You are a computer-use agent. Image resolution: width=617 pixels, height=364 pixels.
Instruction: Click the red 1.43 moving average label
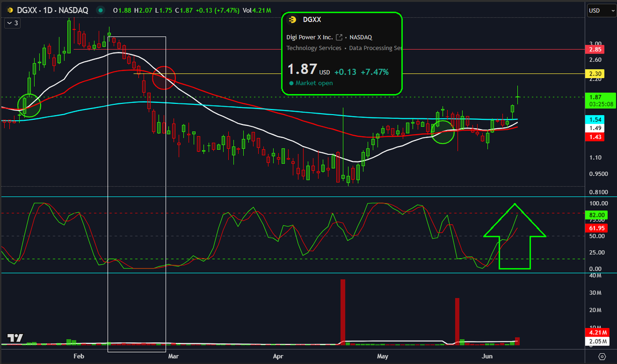coord(595,137)
